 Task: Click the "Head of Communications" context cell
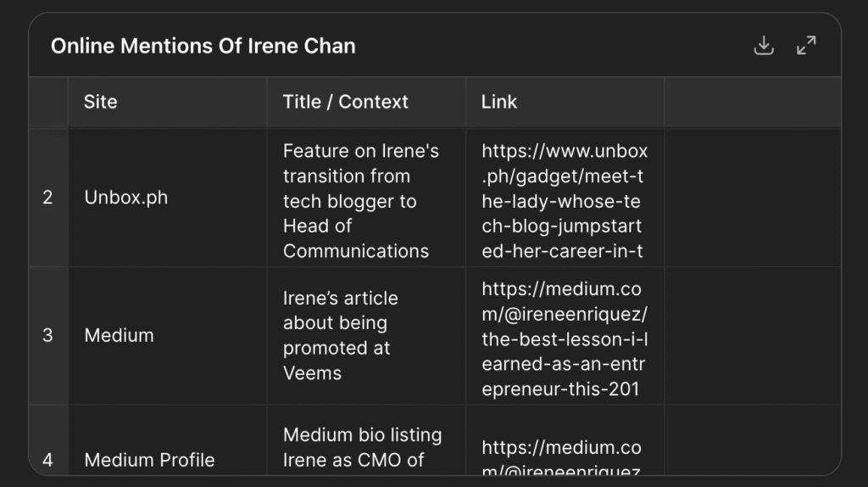(x=361, y=201)
